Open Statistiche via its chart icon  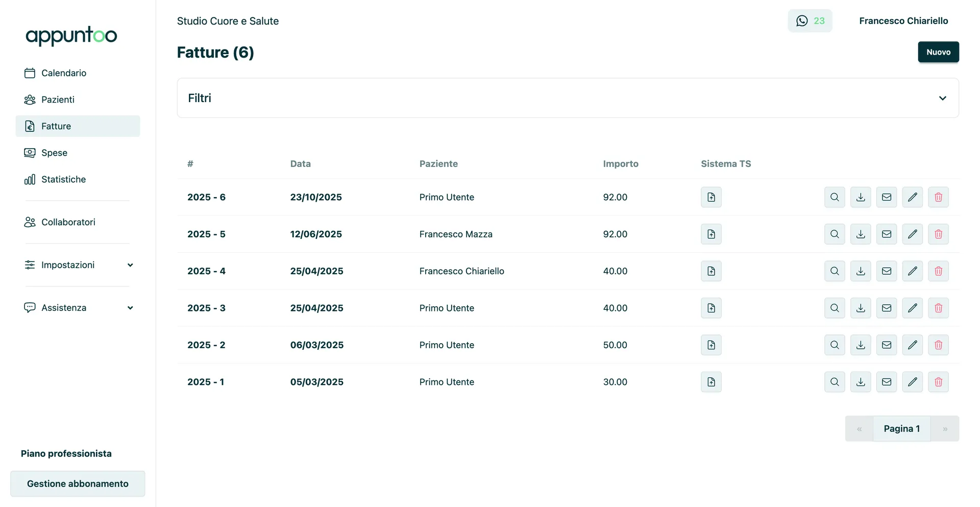tap(30, 179)
